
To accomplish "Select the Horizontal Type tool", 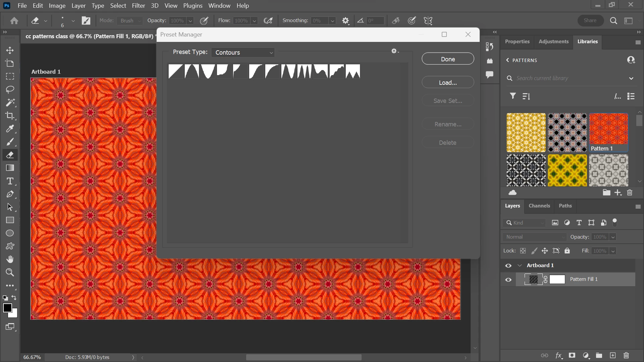I will coord(10,181).
